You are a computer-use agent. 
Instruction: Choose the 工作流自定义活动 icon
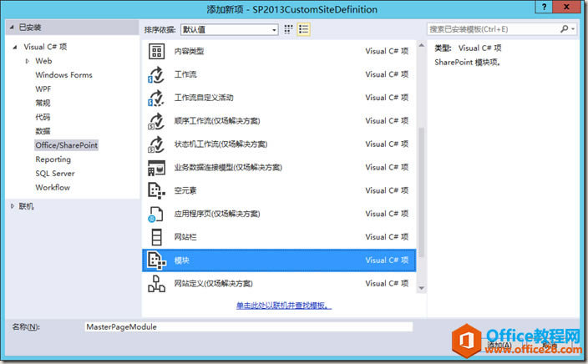pos(156,98)
